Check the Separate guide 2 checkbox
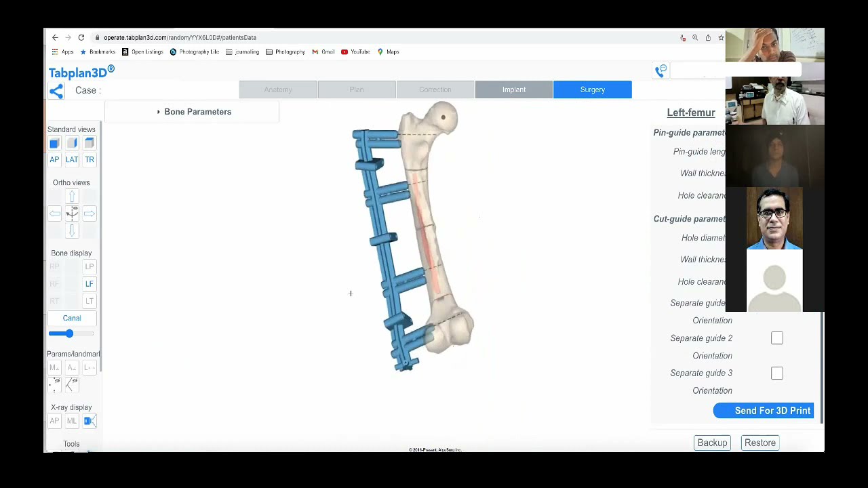The image size is (868, 488). coord(777,338)
